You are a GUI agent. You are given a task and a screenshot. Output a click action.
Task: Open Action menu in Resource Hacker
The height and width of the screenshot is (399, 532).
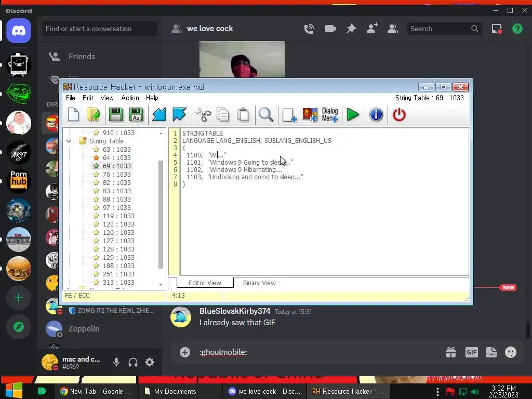click(130, 98)
